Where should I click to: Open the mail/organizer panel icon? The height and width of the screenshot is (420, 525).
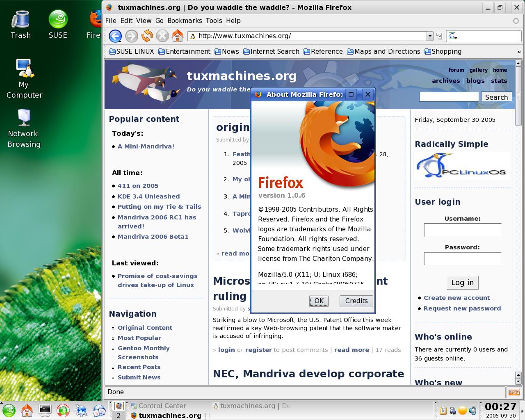point(99,410)
